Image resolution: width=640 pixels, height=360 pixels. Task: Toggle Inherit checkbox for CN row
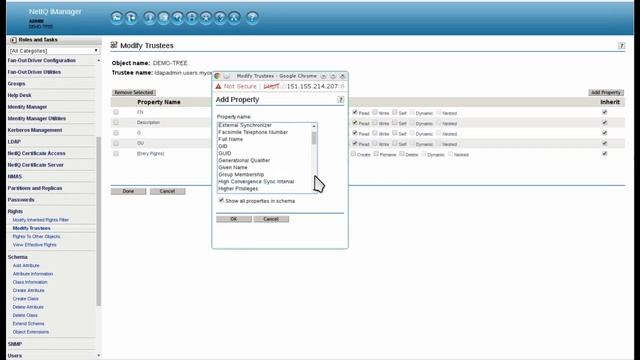[604, 112]
